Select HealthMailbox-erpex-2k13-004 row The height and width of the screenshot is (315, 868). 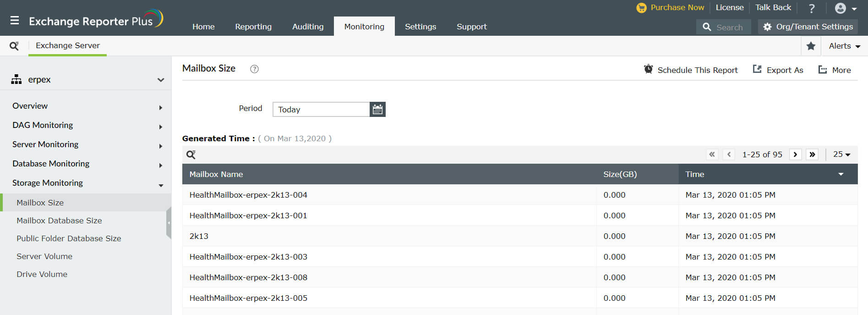(x=520, y=195)
